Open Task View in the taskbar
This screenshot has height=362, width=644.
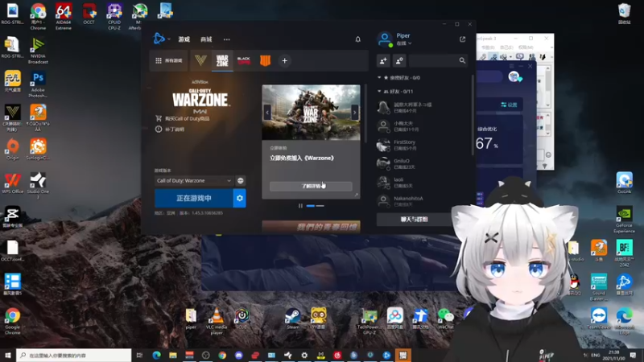click(x=139, y=355)
